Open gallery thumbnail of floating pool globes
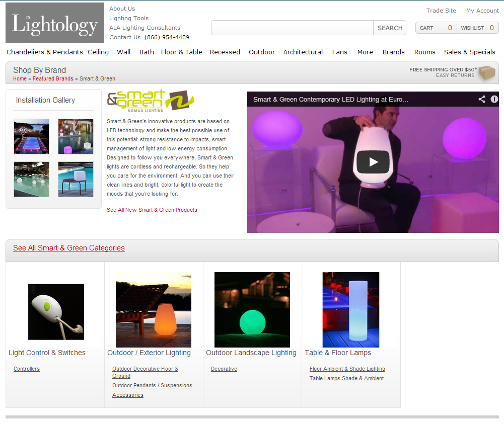The width and height of the screenshot is (504, 426). 32,179
